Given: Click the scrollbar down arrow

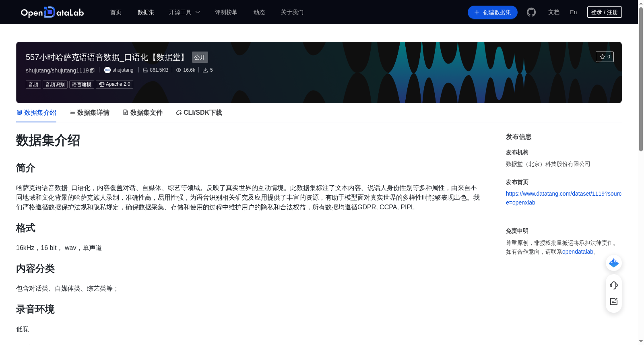Looking at the screenshot, I should tap(641, 341).
